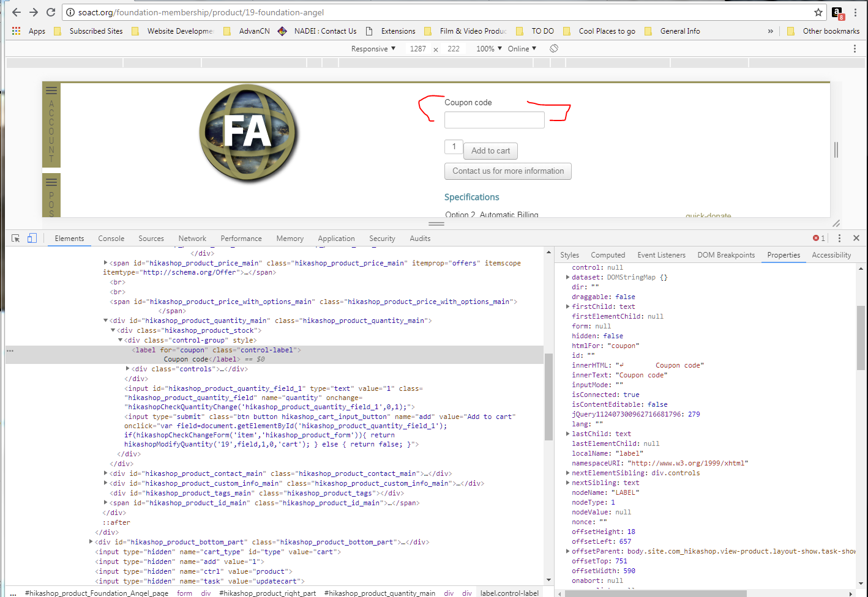Click the inspect element picker icon
Image resolution: width=868 pixels, height=597 pixels.
(16, 239)
